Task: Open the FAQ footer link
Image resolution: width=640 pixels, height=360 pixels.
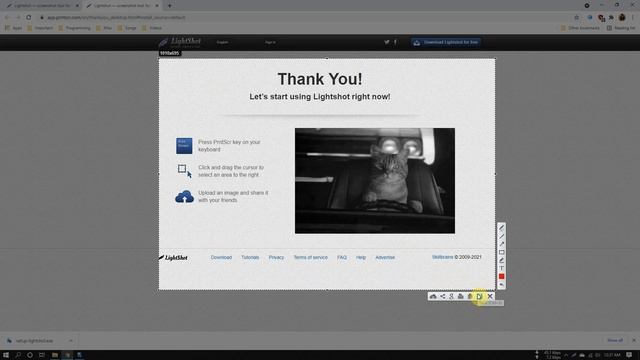Action: tap(342, 258)
